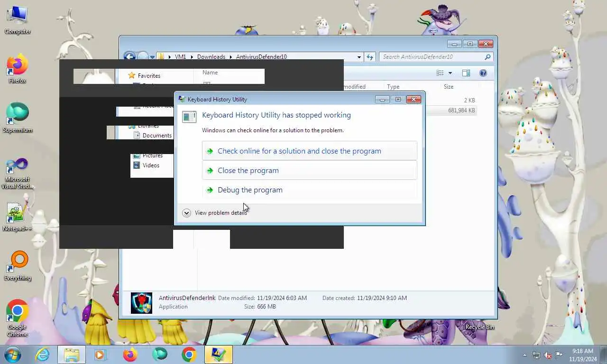Choose Debug the program option
Image resolution: width=607 pixels, height=364 pixels.
point(309,190)
